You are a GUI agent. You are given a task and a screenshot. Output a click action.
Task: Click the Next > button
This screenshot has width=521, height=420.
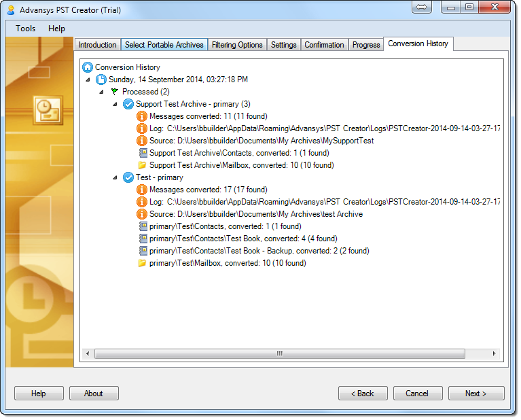(x=475, y=393)
